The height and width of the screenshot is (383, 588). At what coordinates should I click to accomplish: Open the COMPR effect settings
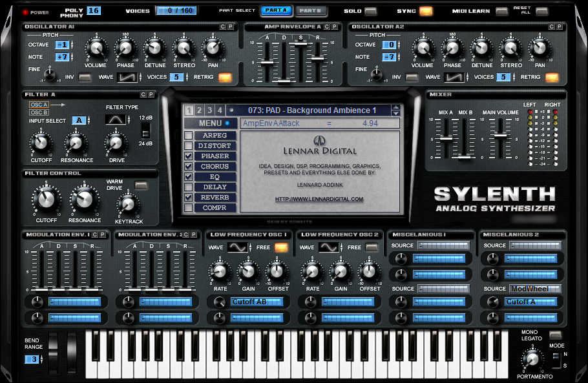pos(215,207)
